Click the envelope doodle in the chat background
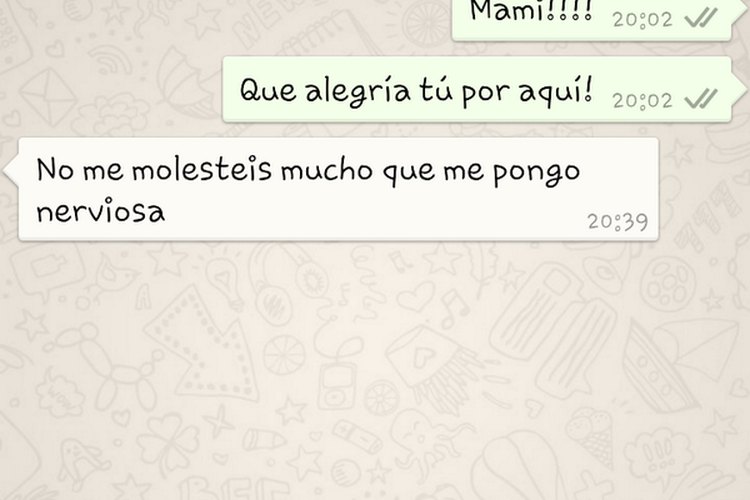750x500 pixels. [x=48, y=97]
